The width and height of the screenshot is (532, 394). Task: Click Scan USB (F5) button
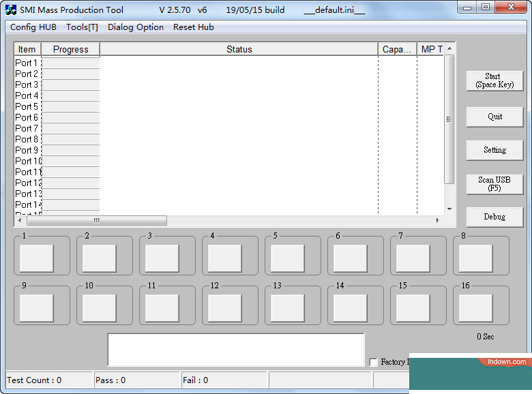click(494, 184)
